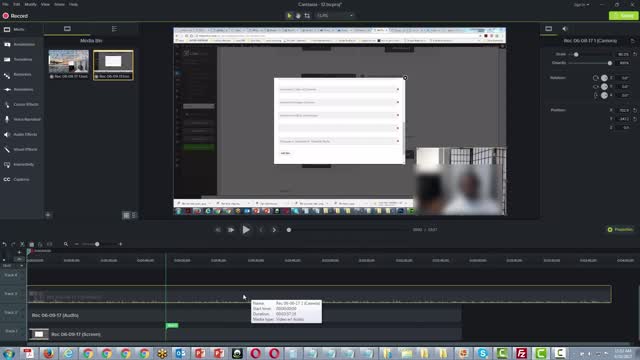Switch Media Bin to list view
640x360 pixels.
point(134,215)
